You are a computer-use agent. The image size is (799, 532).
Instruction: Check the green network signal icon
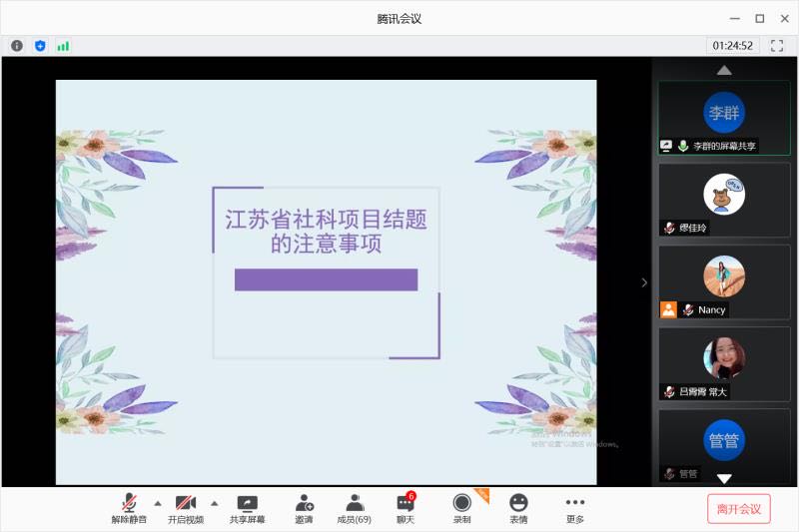click(63, 46)
